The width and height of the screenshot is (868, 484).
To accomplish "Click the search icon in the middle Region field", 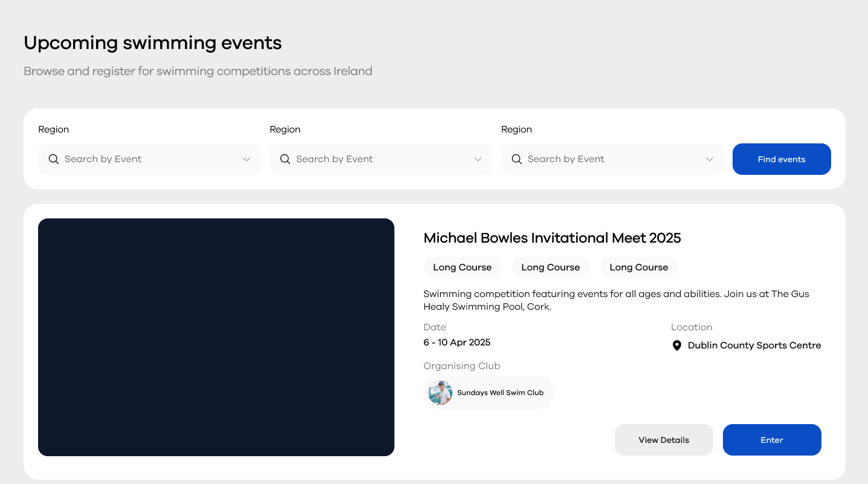I will 285,159.
